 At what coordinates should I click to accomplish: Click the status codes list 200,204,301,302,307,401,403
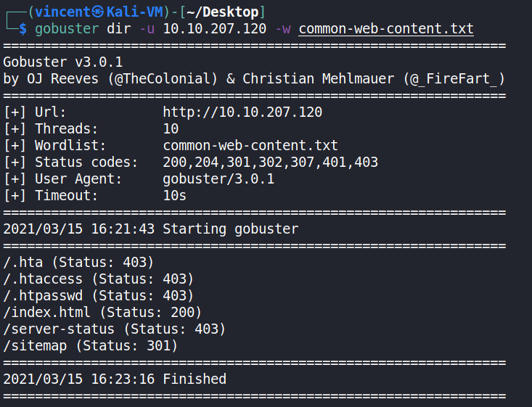pyautogui.click(x=271, y=163)
